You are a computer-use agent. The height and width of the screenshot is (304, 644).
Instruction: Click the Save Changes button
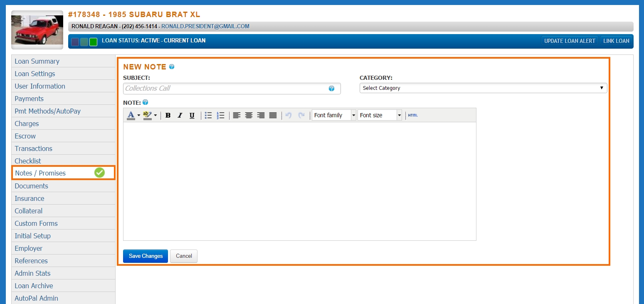146,256
